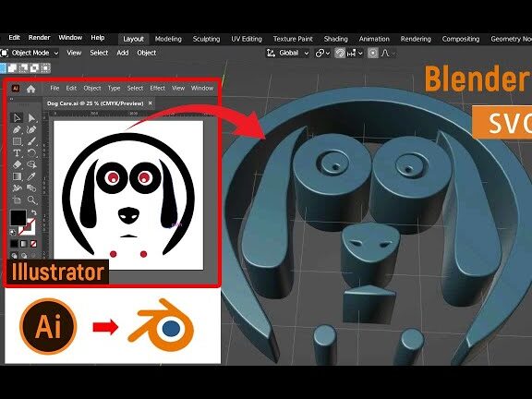The image size is (532, 399).
Task: Set fill mode to solid Color
Action: pos(14,244)
